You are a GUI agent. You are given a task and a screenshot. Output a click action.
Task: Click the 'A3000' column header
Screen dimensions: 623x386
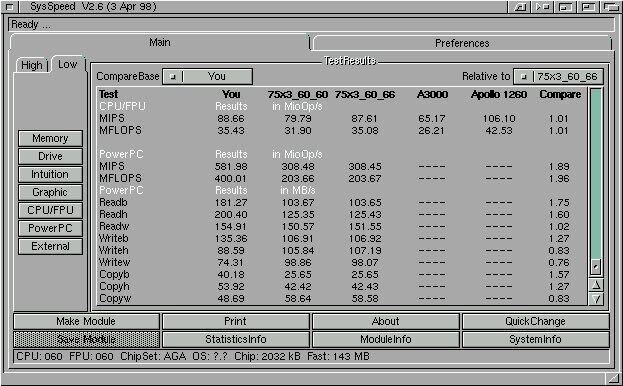tap(432, 95)
